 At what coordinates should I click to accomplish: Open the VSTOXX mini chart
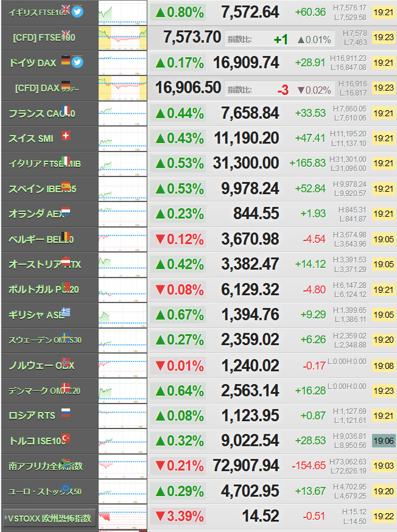(x=122, y=517)
